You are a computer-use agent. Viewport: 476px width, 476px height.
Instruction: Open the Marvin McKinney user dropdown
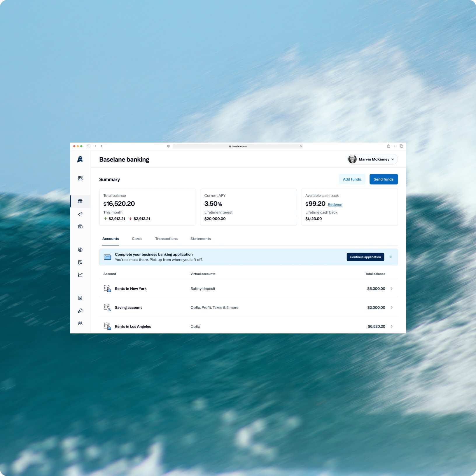[x=372, y=159]
